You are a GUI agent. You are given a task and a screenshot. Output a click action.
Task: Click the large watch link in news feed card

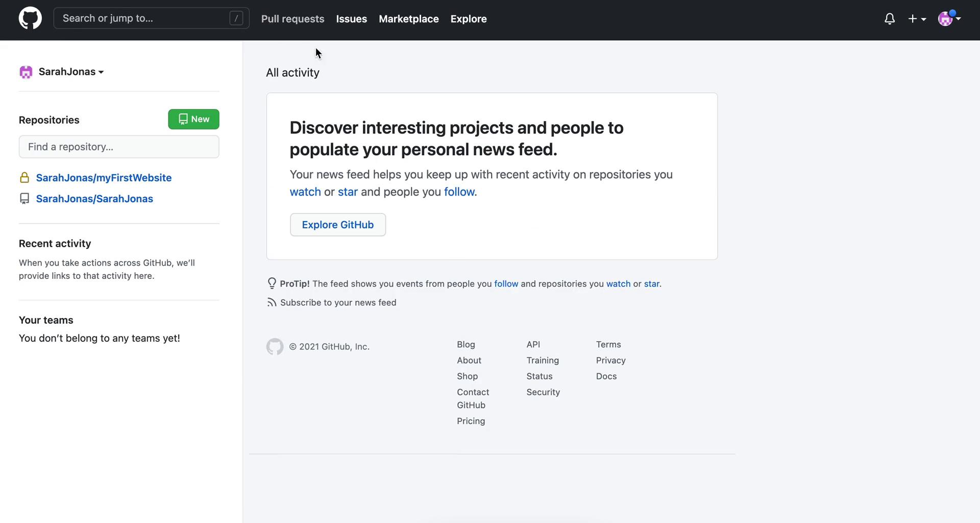(x=305, y=192)
